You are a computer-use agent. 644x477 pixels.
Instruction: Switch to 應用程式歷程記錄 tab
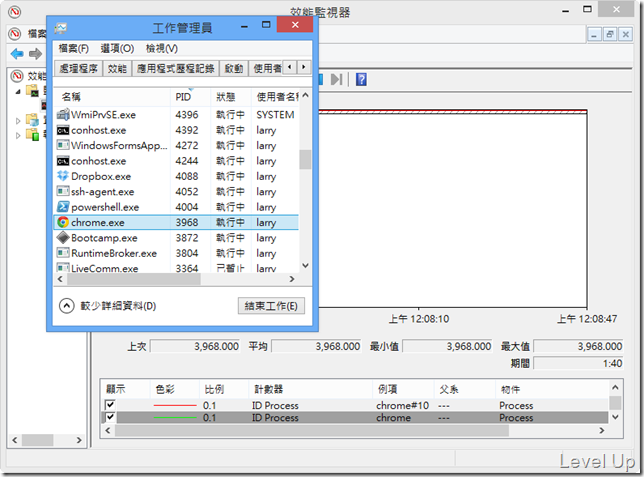[x=175, y=69]
